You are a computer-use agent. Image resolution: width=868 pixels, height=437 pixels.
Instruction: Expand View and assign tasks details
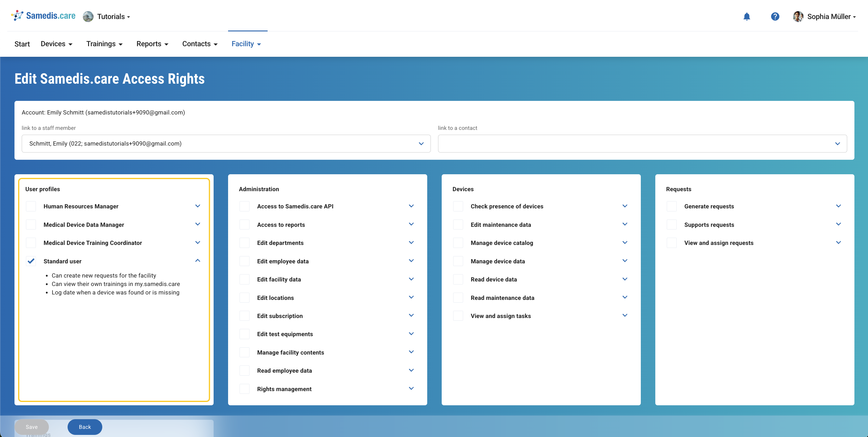pos(625,316)
